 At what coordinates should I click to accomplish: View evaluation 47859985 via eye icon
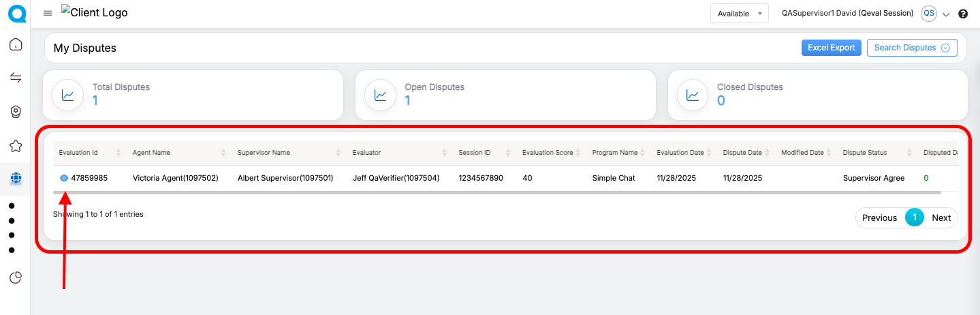click(x=64, y=178)
